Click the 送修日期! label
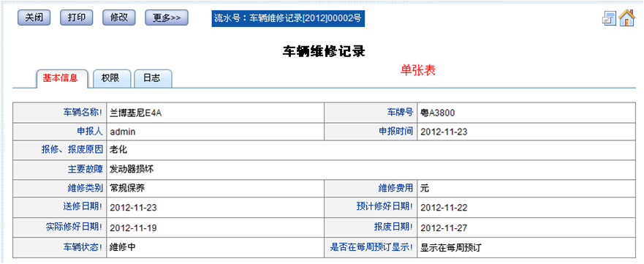Viewport: 644px width, 264px height. pyautogui.click(x=82, y=206)
